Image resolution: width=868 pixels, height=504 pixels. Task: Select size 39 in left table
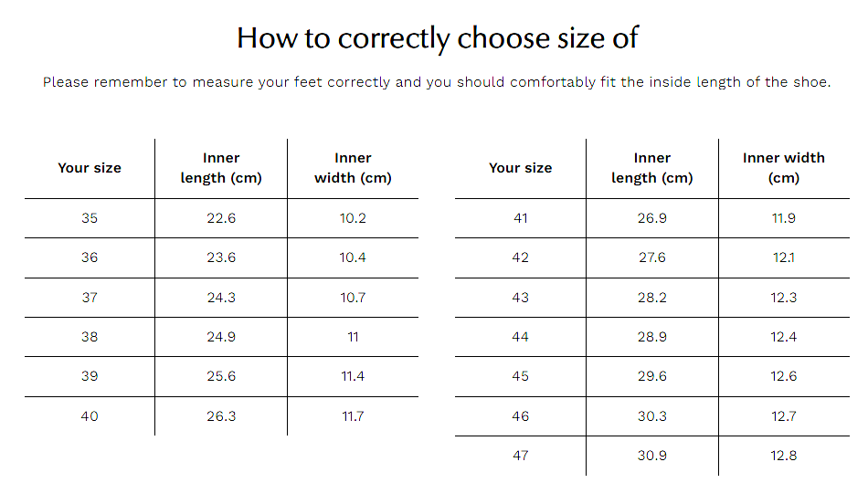(x=90, y=376)
